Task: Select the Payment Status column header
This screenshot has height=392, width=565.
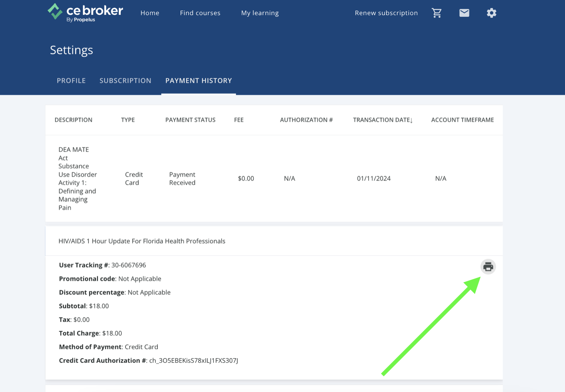Action: pyautogui.click(x=190, y=120)
